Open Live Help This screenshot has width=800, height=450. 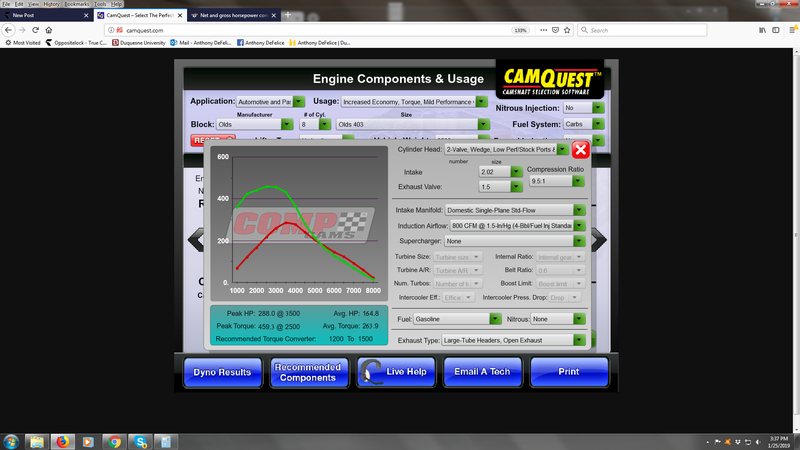[396, 372]
